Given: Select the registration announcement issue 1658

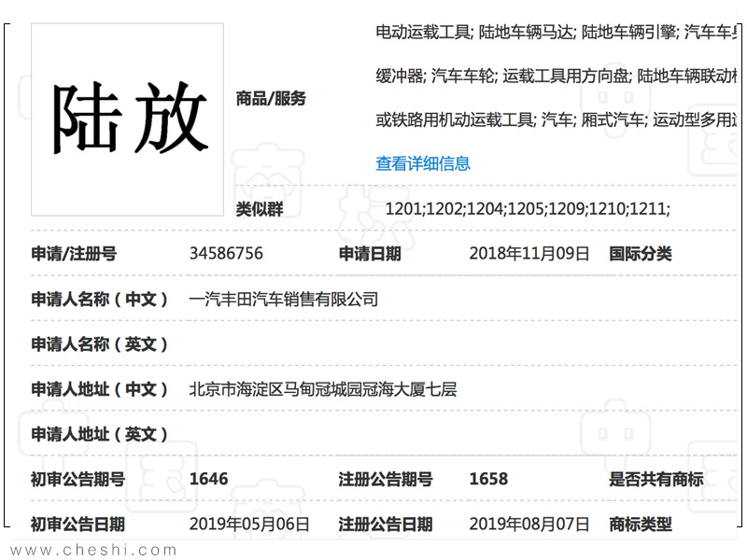Looking at the screenshot, I should coord(488,479).
